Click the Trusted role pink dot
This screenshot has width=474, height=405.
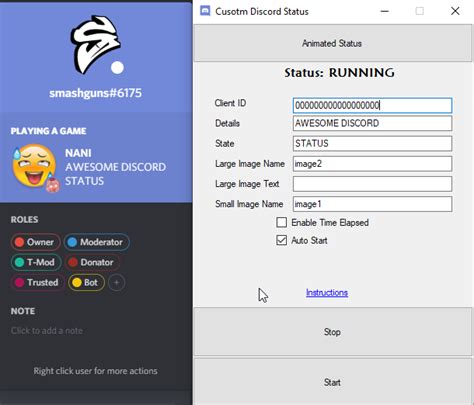[19, 283]
